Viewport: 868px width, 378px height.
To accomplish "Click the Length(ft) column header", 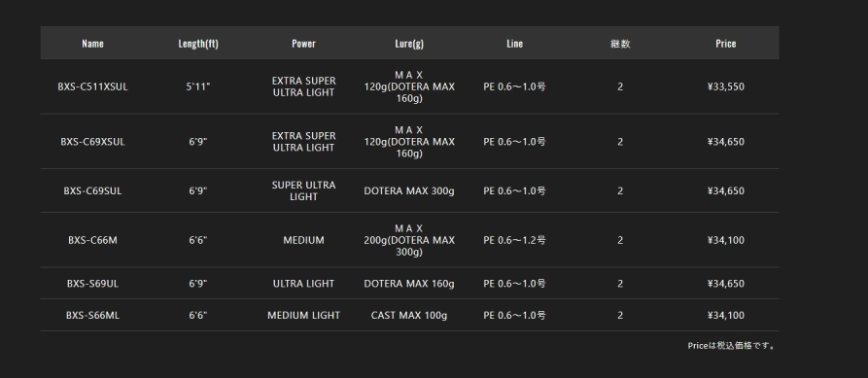I will [x=198, y=43].
